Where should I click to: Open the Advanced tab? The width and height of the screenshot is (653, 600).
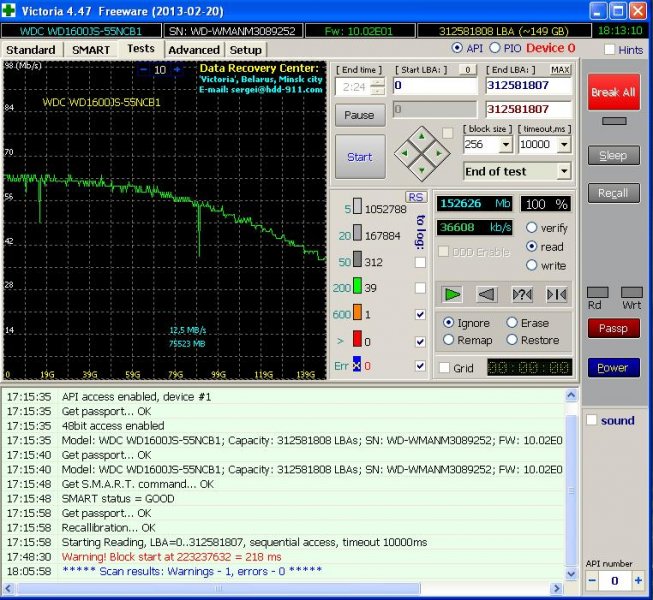pyautogui.click(x=194, y=49)
